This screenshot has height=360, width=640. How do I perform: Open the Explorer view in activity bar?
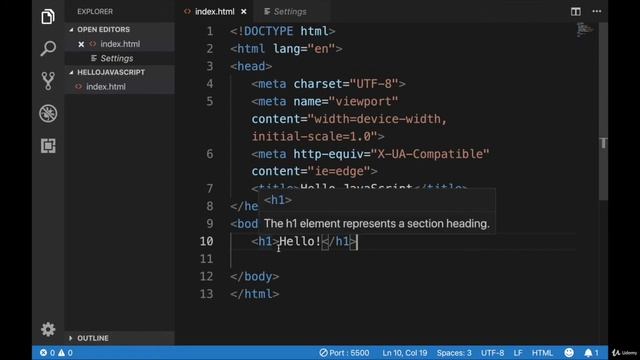click(48, 17)
